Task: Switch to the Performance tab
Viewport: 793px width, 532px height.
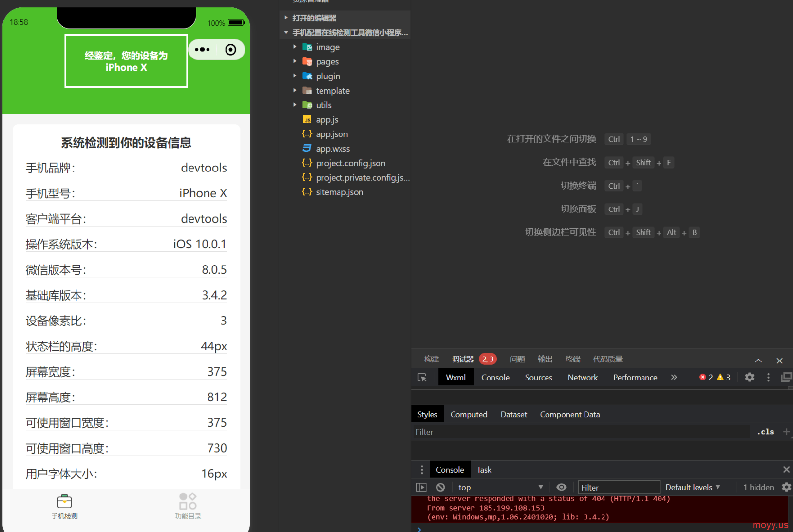Action: coord(635,378)
